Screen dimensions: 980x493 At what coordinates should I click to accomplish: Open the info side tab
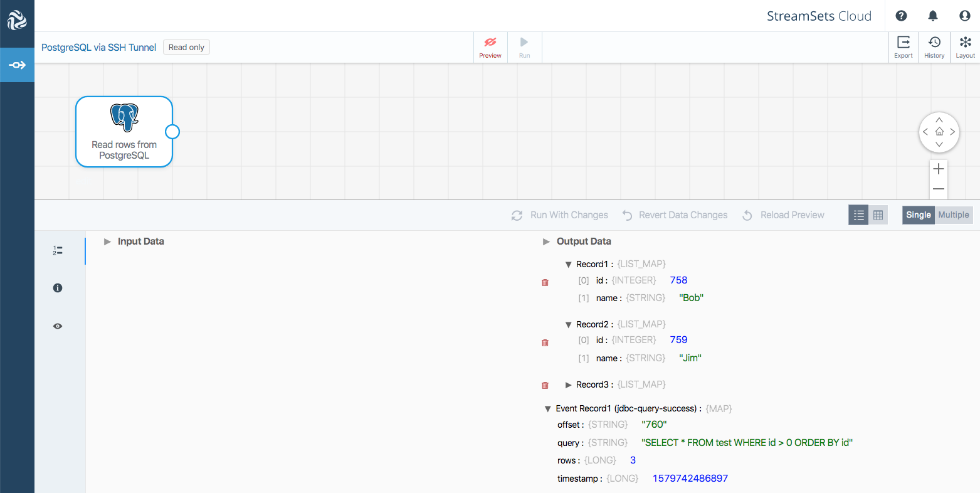[58, 288]
